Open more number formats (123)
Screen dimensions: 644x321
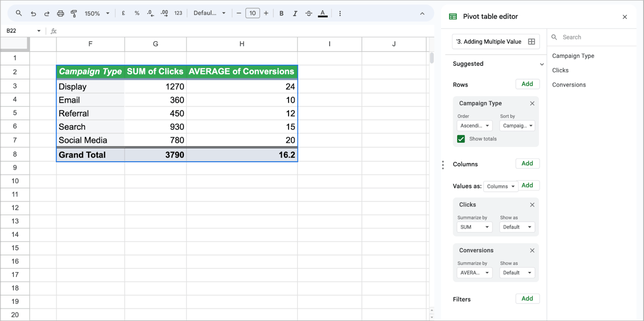coord(178,13)
